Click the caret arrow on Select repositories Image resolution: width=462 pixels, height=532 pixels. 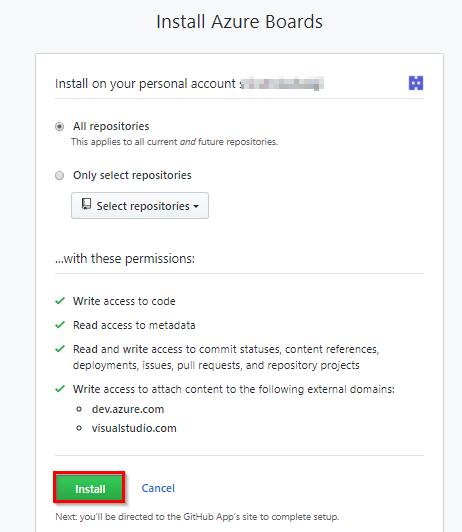coord(196,206)
